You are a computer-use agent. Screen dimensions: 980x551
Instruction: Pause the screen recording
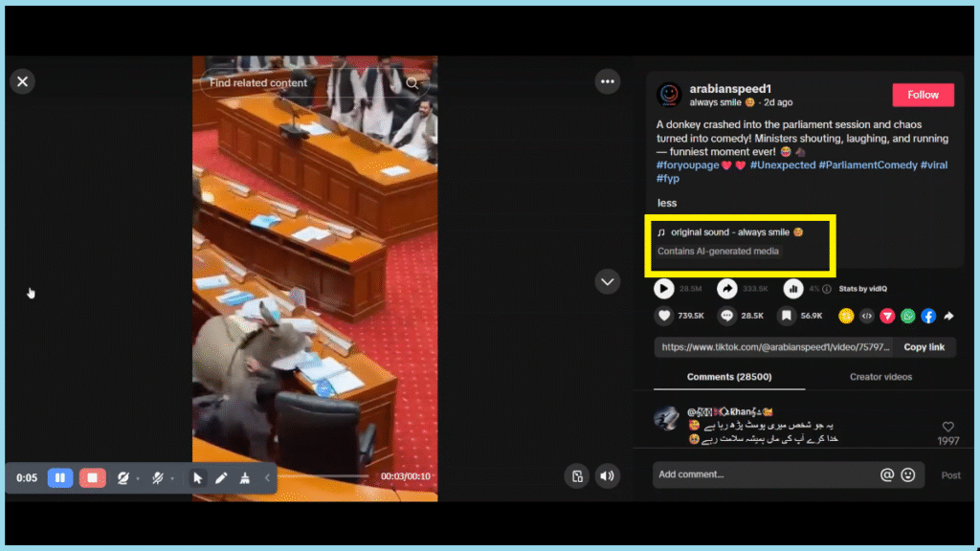(x=60, y=478)
